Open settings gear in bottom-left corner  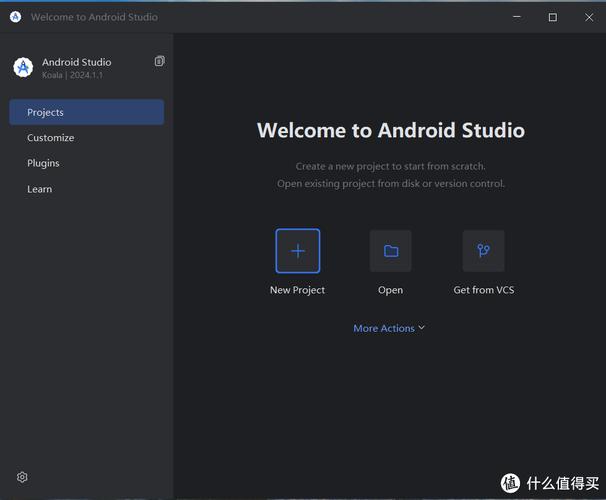pyautogui.click(x=22, y=477)
